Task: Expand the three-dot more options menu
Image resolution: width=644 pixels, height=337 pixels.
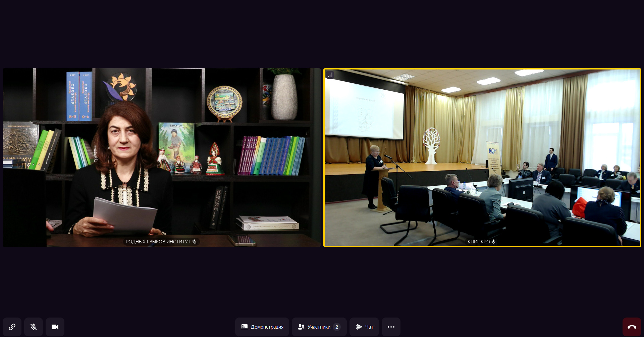Action: (391, 327)
